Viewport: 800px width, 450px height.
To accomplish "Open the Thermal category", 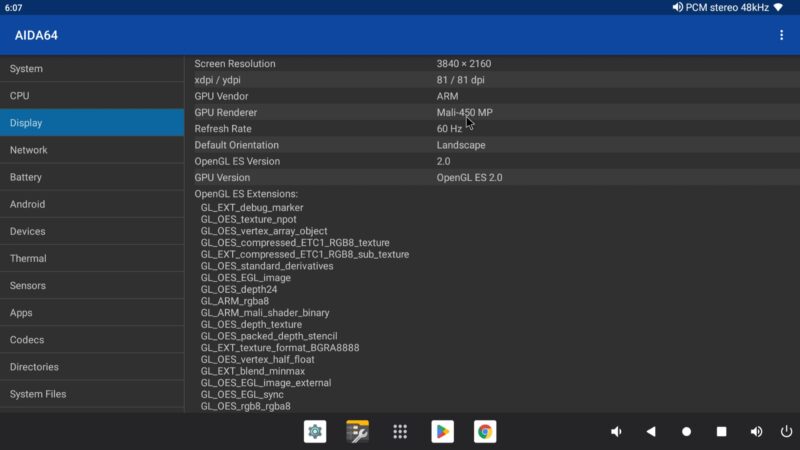I will [x=92, y=258].
